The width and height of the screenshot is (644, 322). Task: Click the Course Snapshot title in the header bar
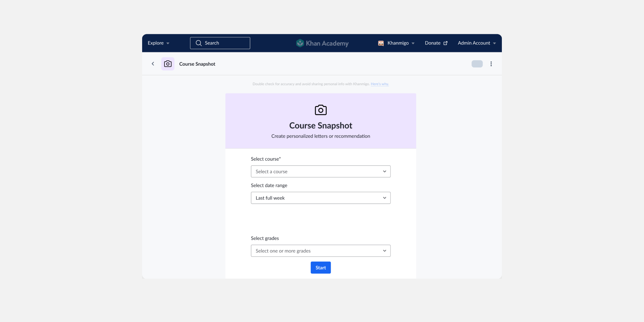197,64
